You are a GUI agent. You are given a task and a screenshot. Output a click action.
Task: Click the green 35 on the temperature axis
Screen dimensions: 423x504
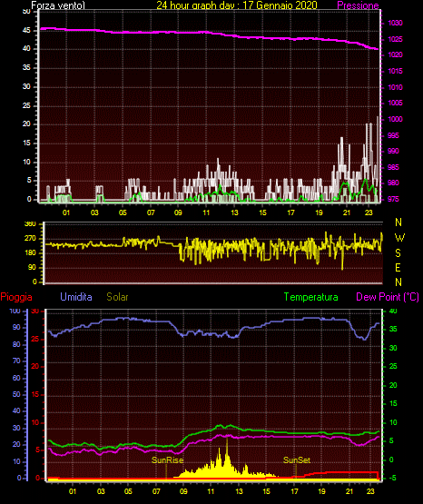(x=393, y=329)
